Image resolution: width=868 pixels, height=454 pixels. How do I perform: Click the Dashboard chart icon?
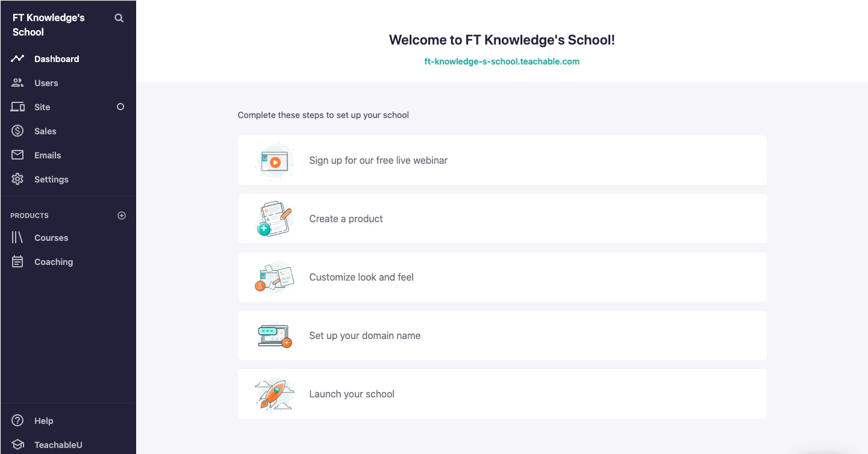(17, 58)
